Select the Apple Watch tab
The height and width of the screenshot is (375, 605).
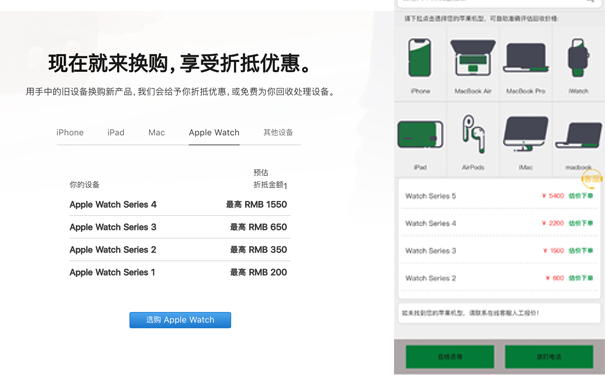[x=214, y=132]
